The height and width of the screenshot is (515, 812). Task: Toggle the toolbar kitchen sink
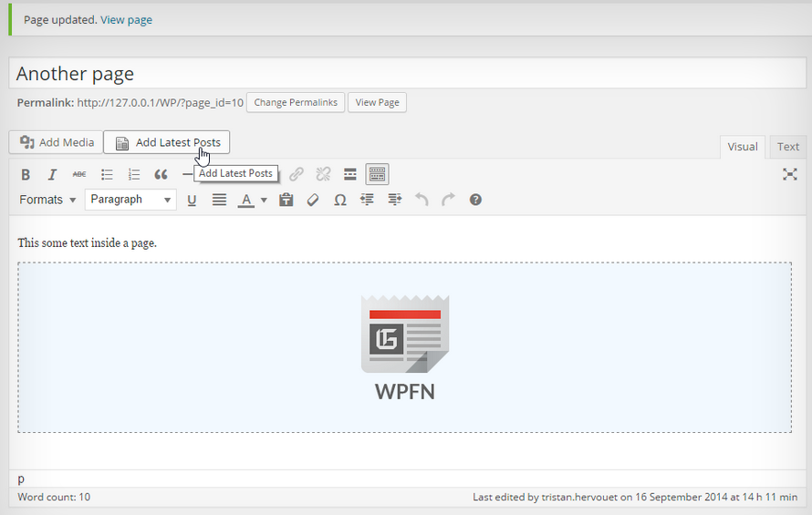[x=377, y=174]
